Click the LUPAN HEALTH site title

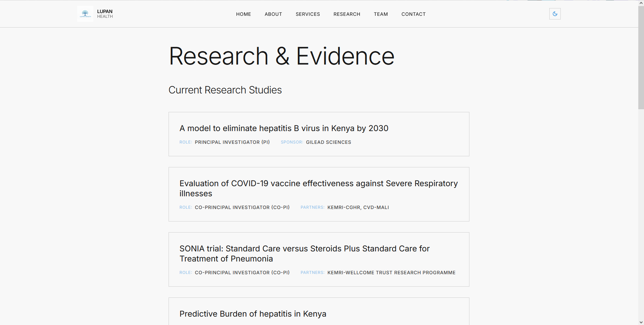click(x=104, y=13)
